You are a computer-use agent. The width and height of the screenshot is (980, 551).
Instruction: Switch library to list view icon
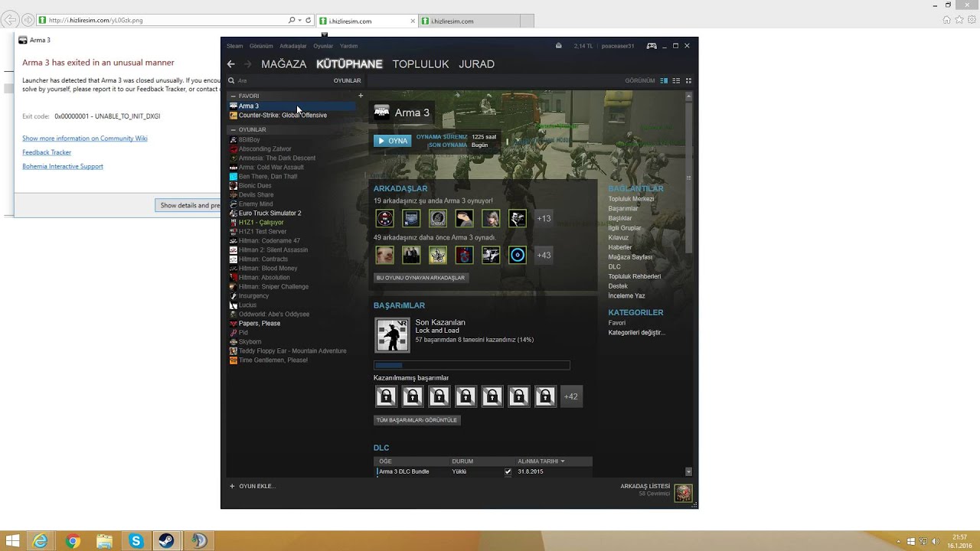676,80
